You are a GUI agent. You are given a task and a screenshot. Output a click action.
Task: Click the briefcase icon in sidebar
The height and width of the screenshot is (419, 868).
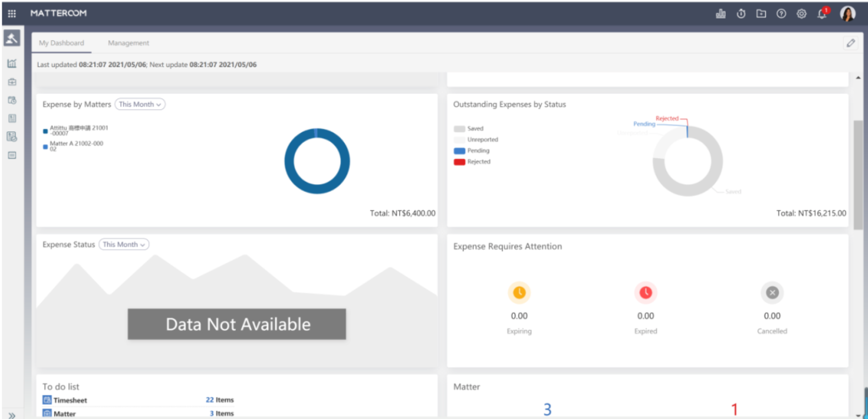coord(12,82)
